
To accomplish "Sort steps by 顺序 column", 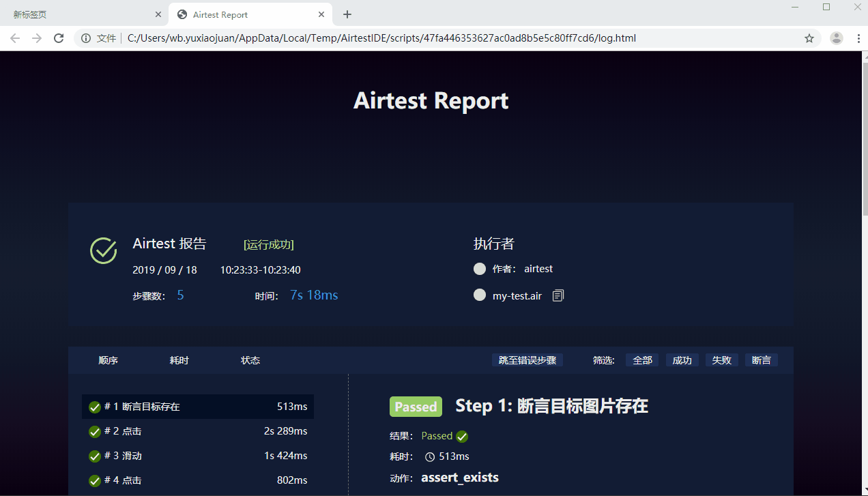I will click(x=108, y=360).
